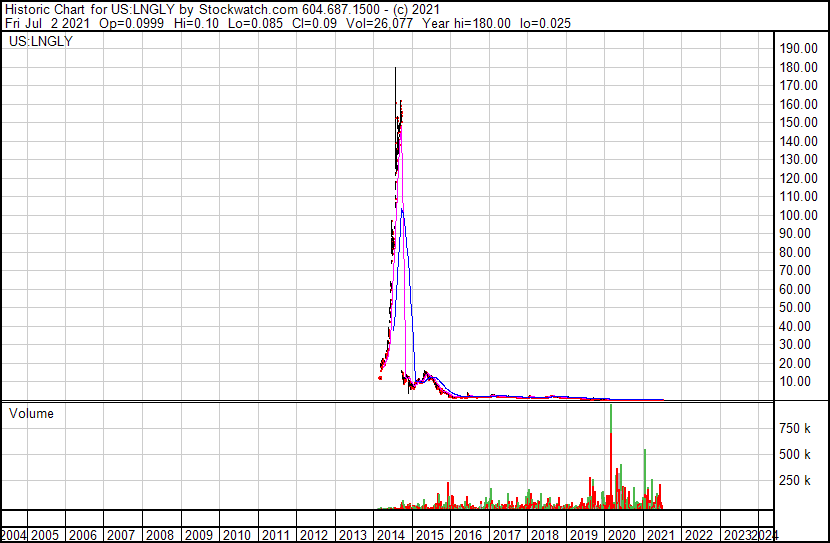830x543 pixels.
Task: Select the 20.00 price axis label
Action: point(795,364)
